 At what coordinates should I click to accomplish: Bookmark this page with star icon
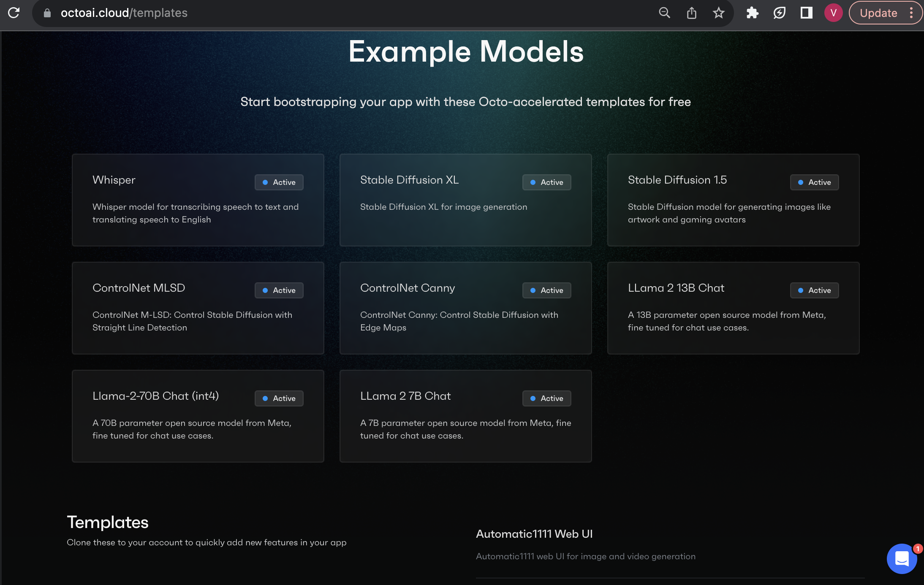click(718, 13)
